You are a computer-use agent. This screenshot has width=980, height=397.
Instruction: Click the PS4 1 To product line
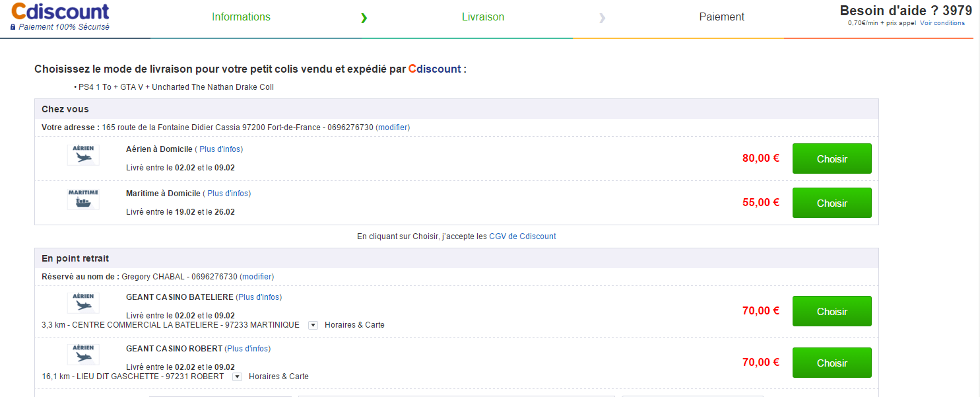click(x=174, y=87)
